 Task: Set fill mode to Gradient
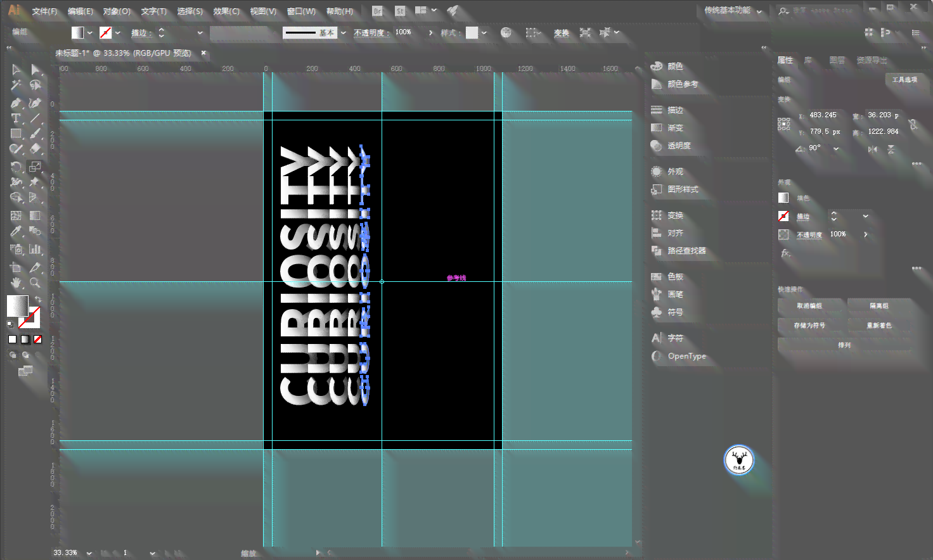click(25, 340)
